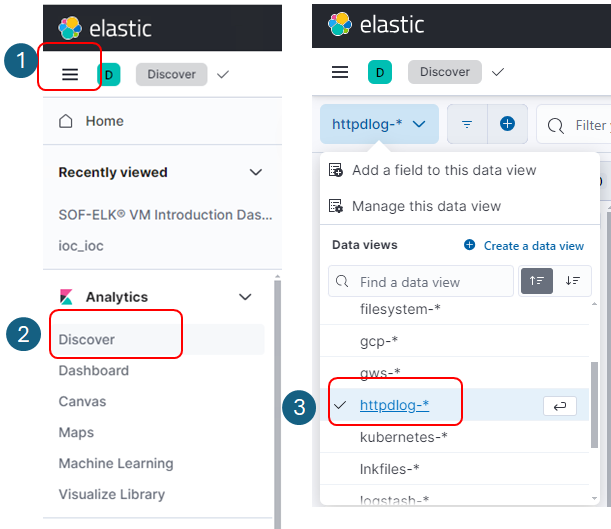Collapse the Recently viewed section
611x529 pixels.
[254, 172]
